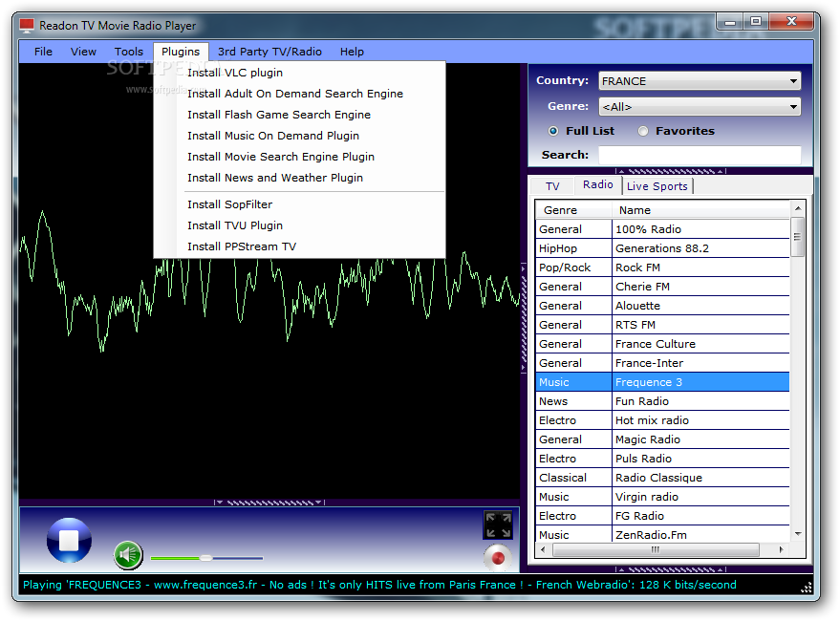Choose Install TVU Plugin
840x621 pixels.
pos(299,225)
